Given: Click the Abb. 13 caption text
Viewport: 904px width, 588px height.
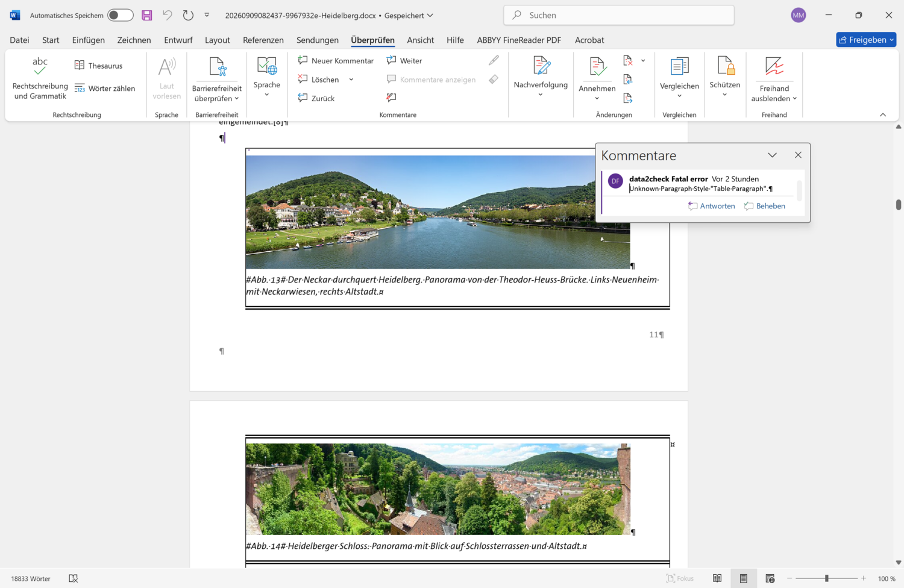Looking at the screenshot, I should click(452, 286).
